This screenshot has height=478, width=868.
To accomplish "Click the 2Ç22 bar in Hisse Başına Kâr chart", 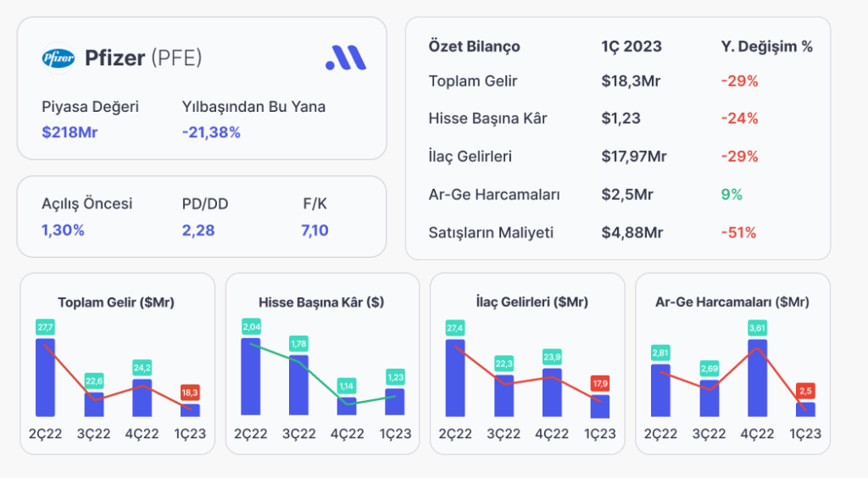I will pyautogui.click(x=251, y=376).
